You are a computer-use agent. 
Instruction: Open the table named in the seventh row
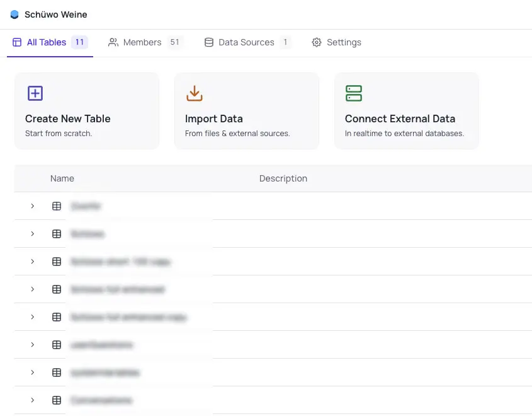coord(105,373)
